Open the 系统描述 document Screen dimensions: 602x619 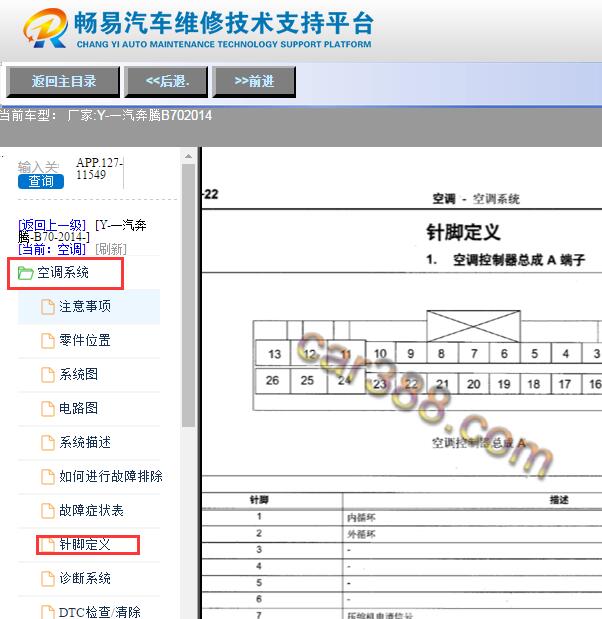85,442
